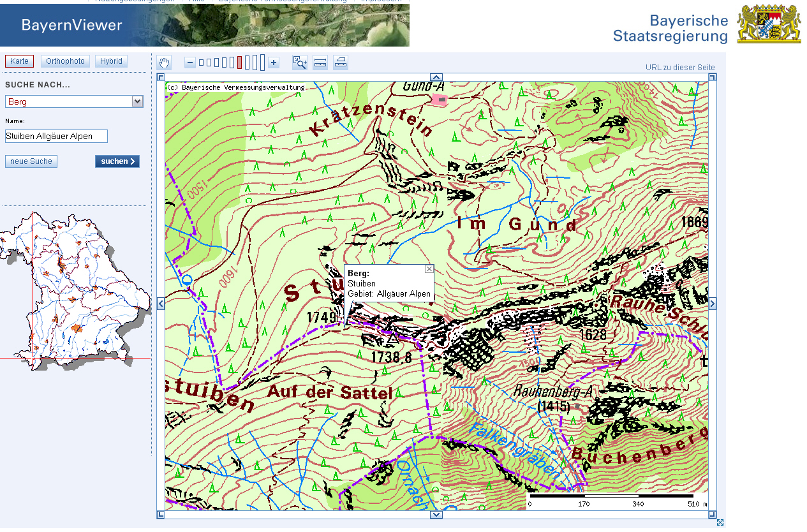
Task: Expand the map with the fullscreen arrows icon
Action: tap(720, 523)
